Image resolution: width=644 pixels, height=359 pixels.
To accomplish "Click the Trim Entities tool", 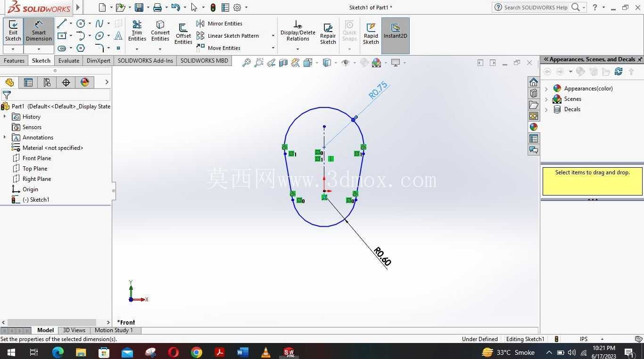I will tap(137, 31).
